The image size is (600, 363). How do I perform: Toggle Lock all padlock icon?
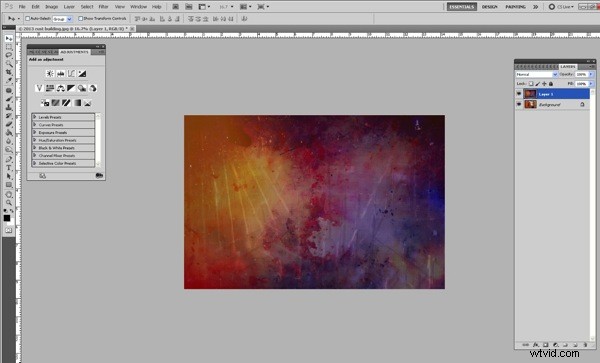(551, 84)
